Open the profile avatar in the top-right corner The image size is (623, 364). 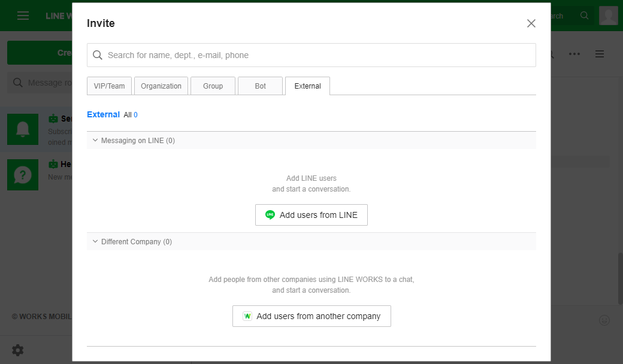click(609, 16)
